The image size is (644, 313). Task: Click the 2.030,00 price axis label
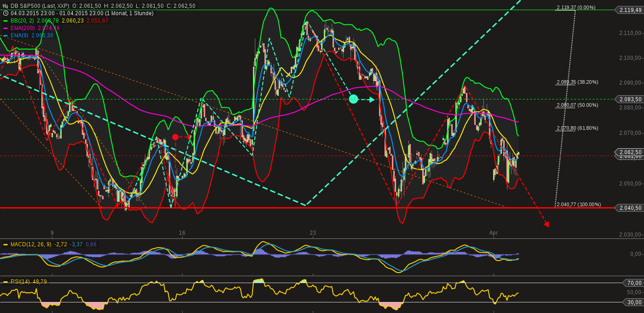coord(631,235)
